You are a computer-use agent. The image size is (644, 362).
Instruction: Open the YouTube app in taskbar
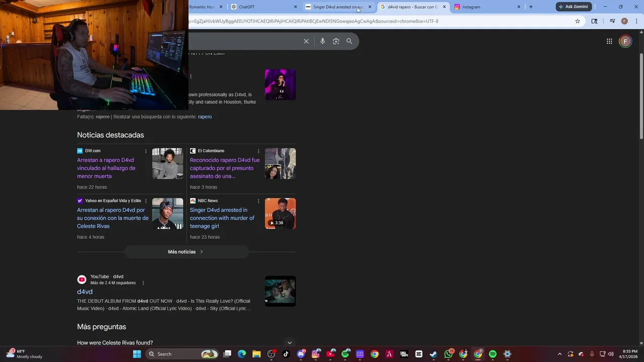pyautogui.click(x=331, y=354)
